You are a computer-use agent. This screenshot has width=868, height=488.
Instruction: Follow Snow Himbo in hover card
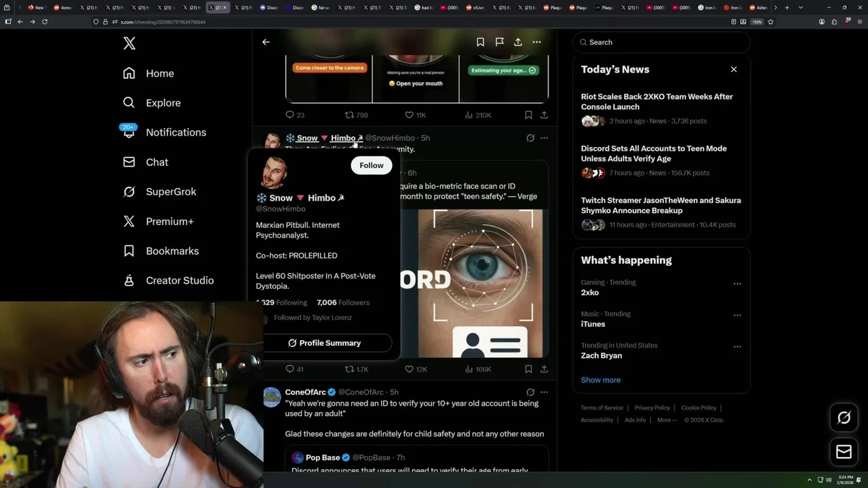coord(372,165)
